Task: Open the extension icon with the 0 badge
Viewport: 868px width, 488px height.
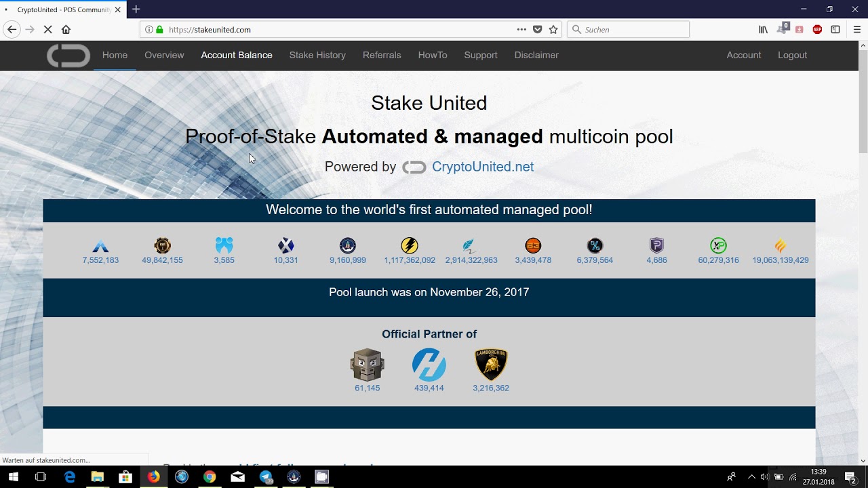Action: click(x=783, y=28)
